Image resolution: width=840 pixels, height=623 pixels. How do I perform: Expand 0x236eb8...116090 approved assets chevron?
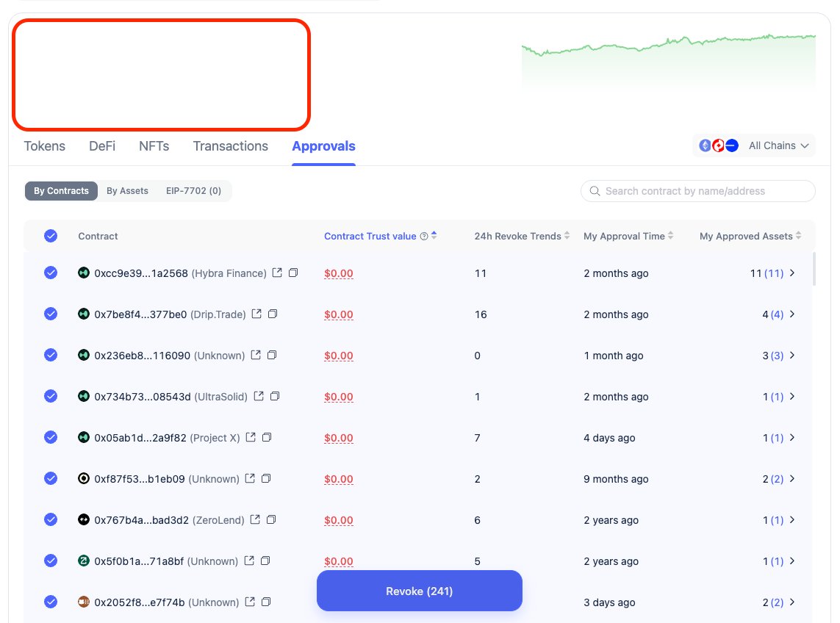tap(791, 355)
